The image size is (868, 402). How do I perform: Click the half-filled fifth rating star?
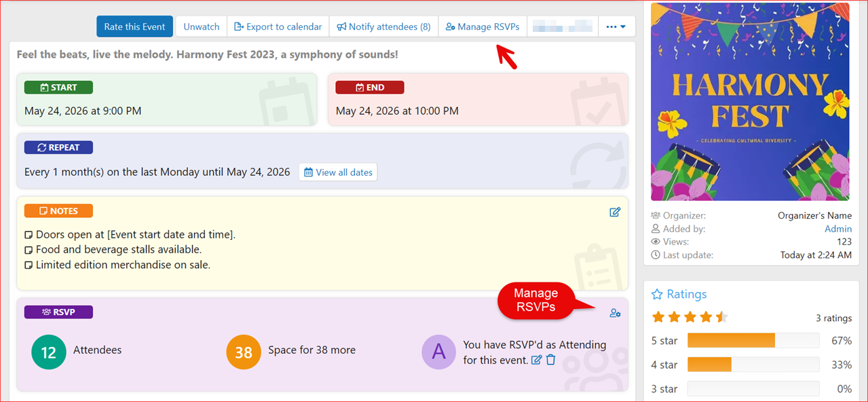click(x=721, y=317)
